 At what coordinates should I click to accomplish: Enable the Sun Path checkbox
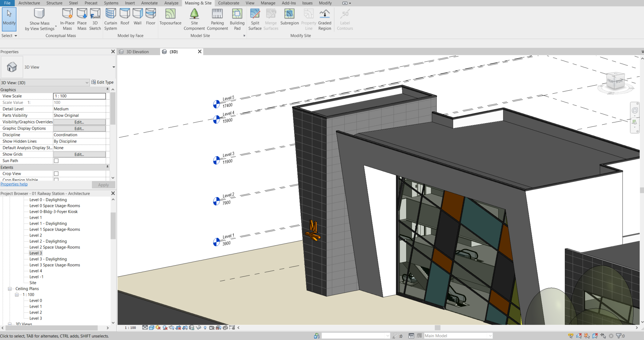pyautogui.click(x=56, y=161)
